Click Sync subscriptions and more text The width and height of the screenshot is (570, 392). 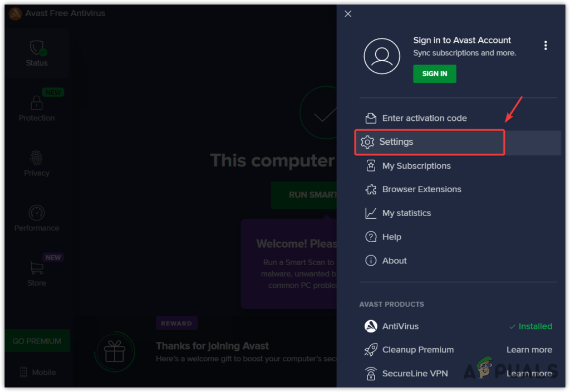pos(464,53)
